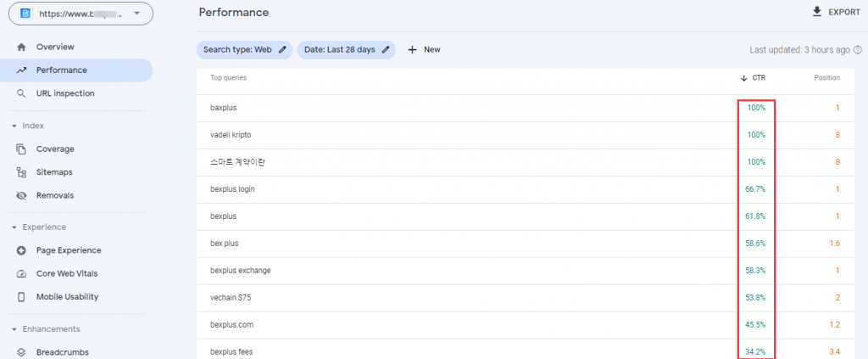Sort by CTR column descending arrow
Viewport: 868px width, 359px height.
[x=744, y=78]
